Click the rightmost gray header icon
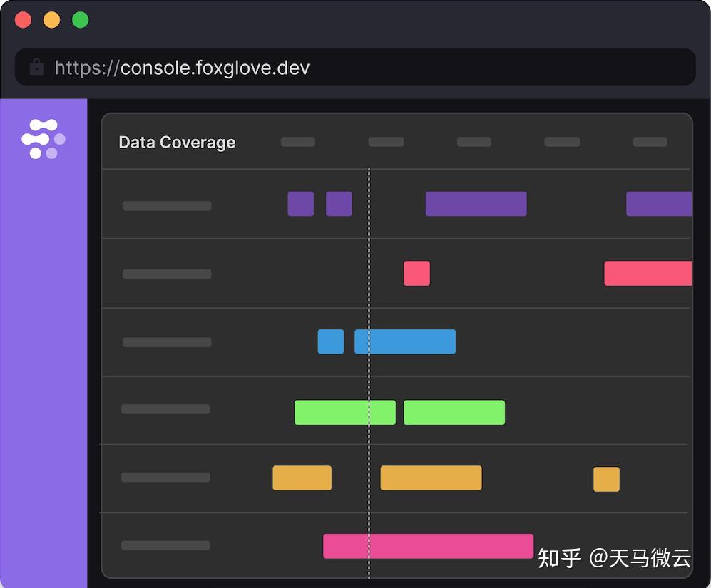The image size is (711, 588). pyautogui.click(x=649, y=142)
